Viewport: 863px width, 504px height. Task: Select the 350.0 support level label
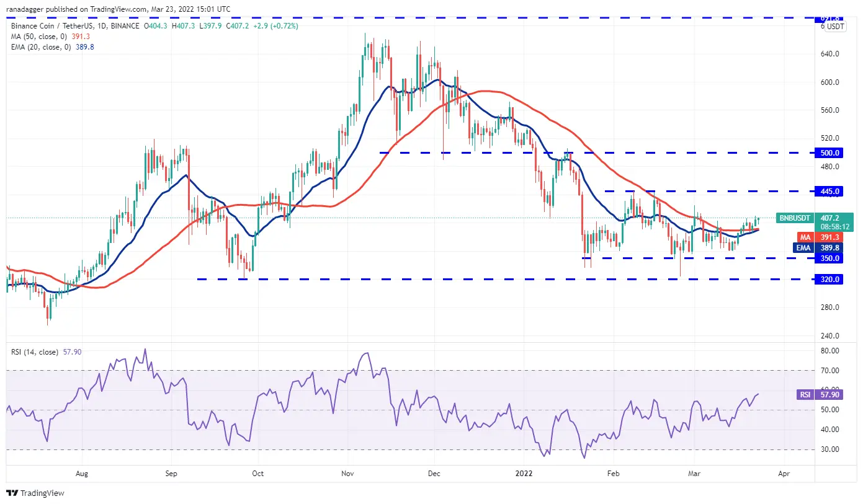(830, 258)
